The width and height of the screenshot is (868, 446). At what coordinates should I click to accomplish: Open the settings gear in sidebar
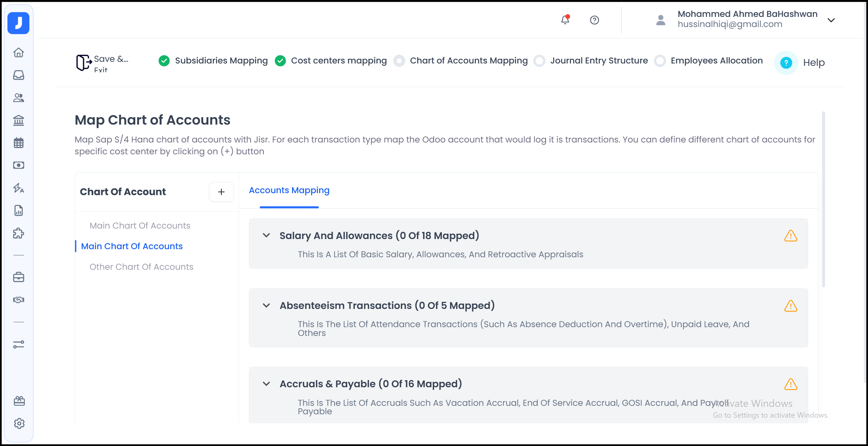19,423
